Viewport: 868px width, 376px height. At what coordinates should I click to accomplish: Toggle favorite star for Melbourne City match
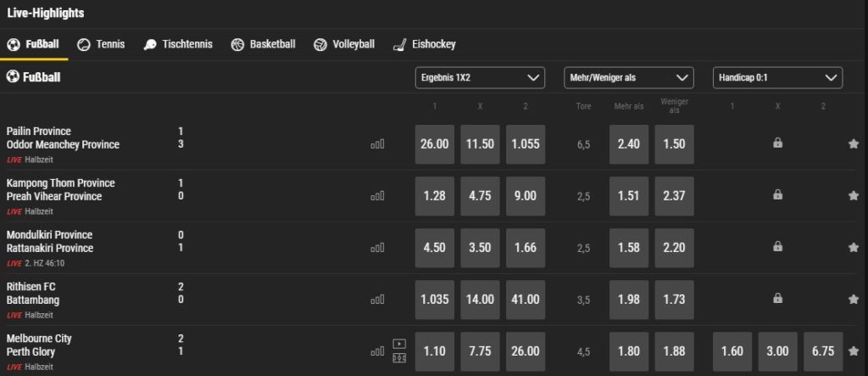[x=853, y=351]
